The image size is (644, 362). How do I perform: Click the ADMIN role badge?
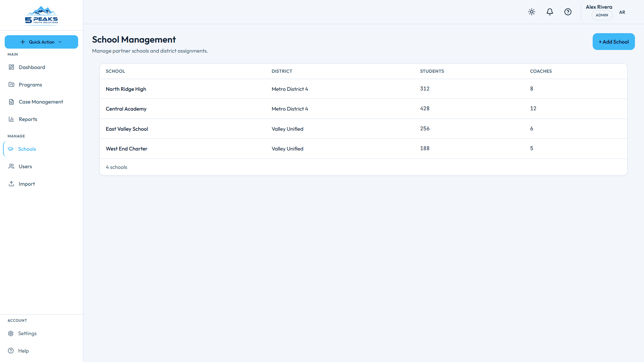click(602, 15)
